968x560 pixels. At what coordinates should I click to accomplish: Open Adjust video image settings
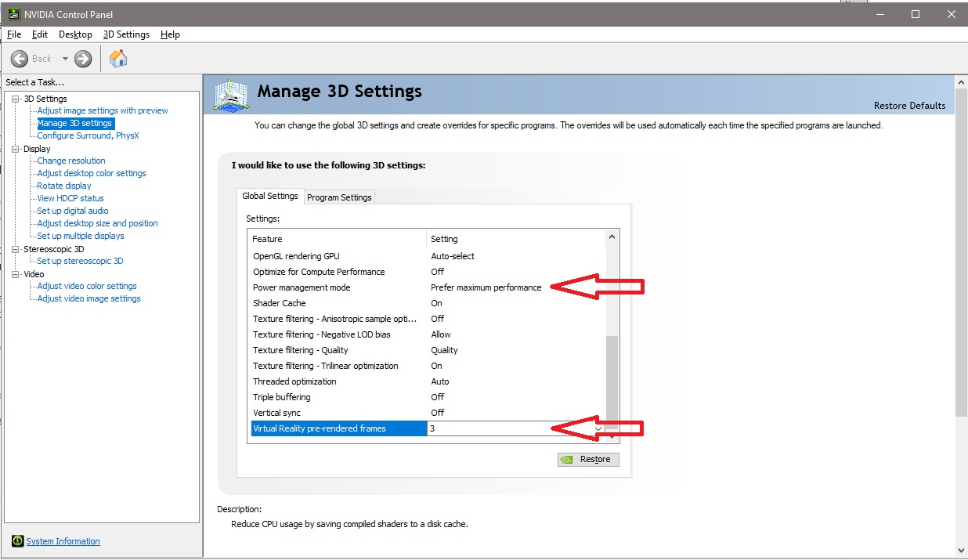pyautogui.click(x=89, y=298)
